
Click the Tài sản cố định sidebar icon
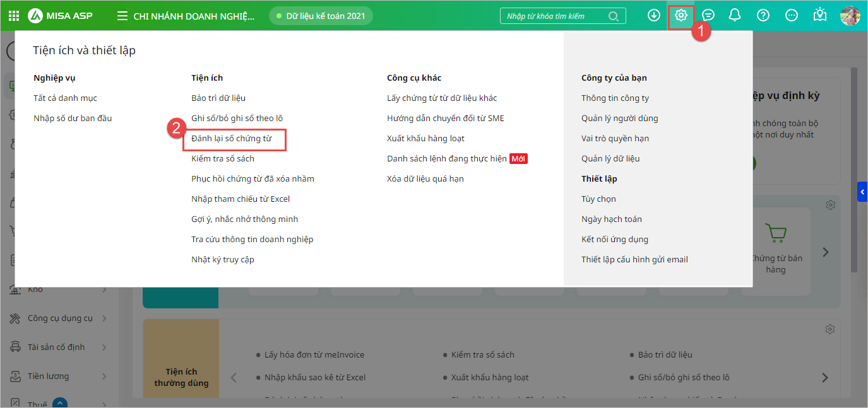click(15, 347)
